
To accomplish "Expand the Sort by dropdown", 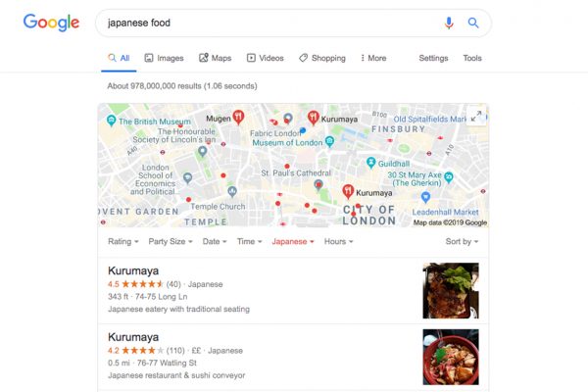I will [x=462, y=242].
